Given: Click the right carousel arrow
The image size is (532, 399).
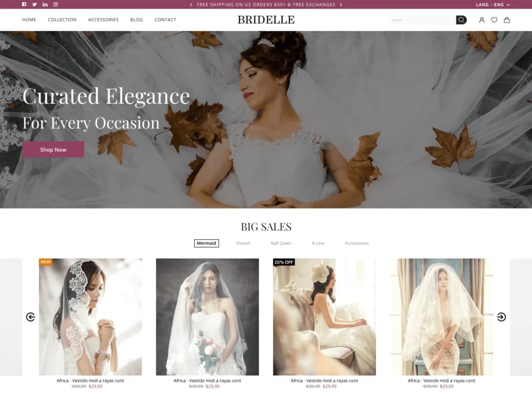Looking at the screenshot, I should click(x=501, y=316).
